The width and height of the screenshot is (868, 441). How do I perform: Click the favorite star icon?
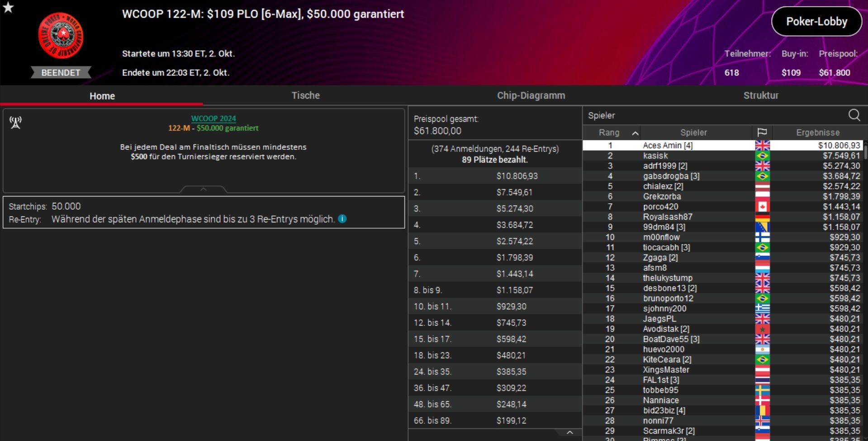tap(8, 7)
